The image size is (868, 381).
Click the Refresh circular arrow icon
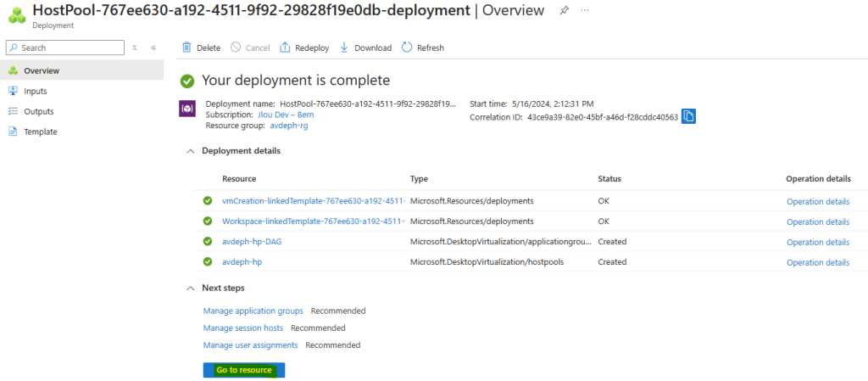[407, 48]
